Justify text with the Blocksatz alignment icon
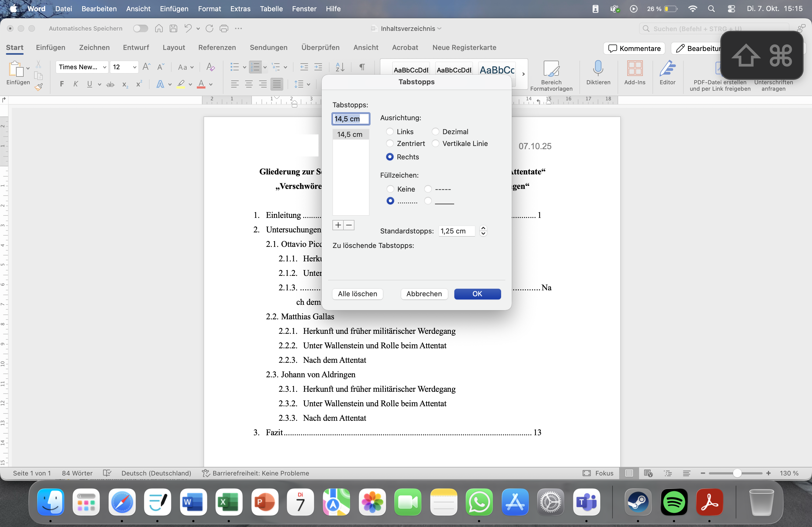The width and height of the screenshot is (812, 527). pos(277,84)
